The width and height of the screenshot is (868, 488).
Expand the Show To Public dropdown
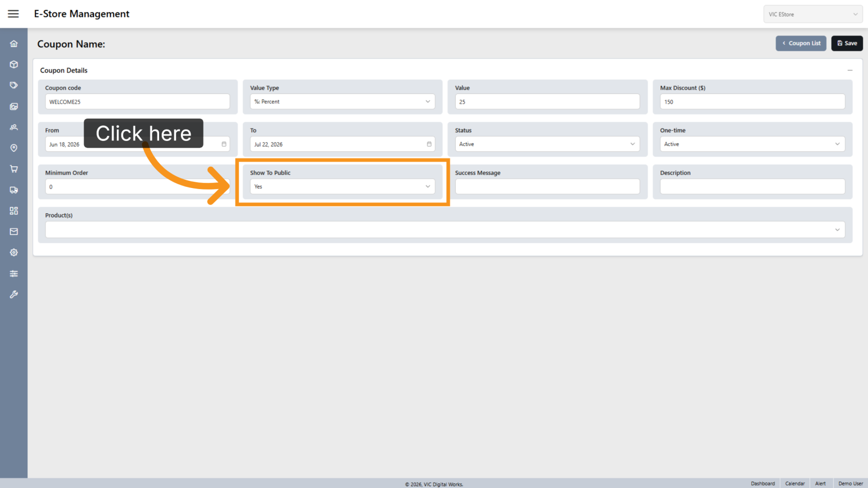tap(343, 186)
